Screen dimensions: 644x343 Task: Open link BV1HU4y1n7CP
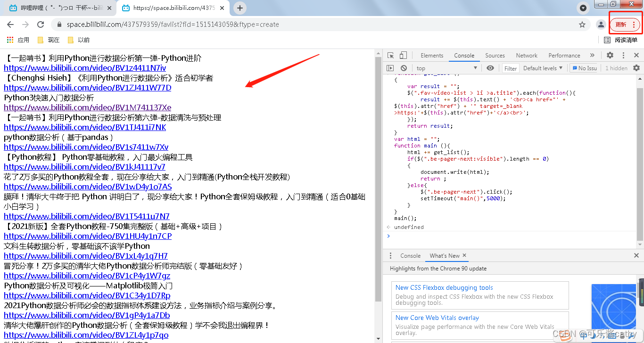[x=88, y=236]
